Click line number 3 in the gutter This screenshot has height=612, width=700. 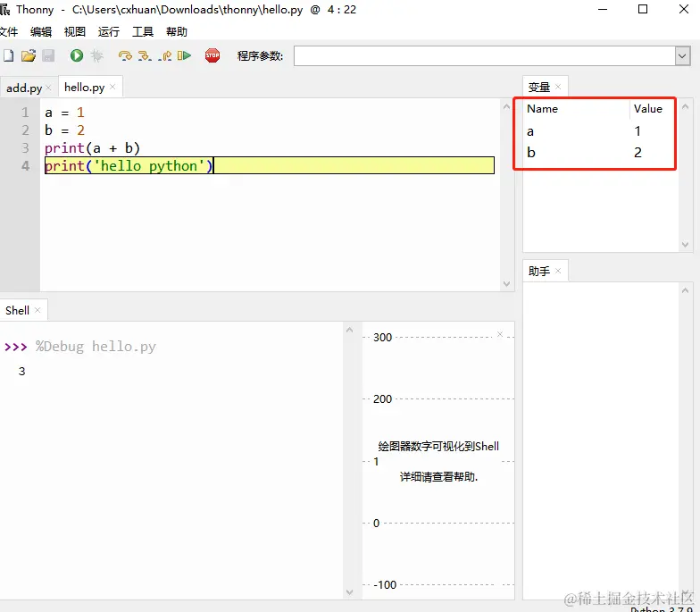25,148
